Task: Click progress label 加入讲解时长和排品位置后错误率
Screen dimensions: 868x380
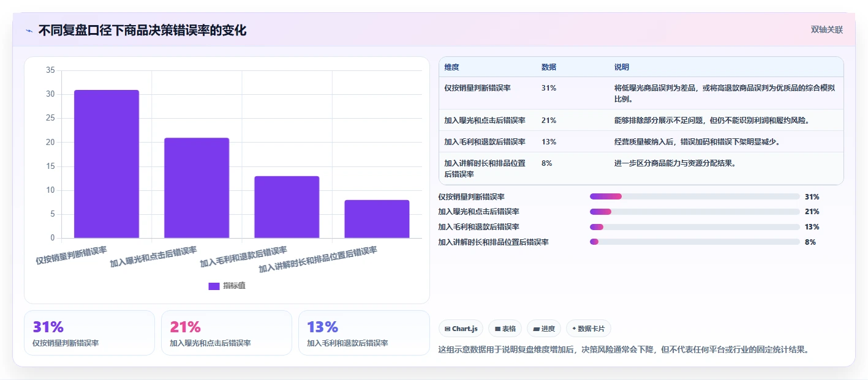Action: [493, 242]
